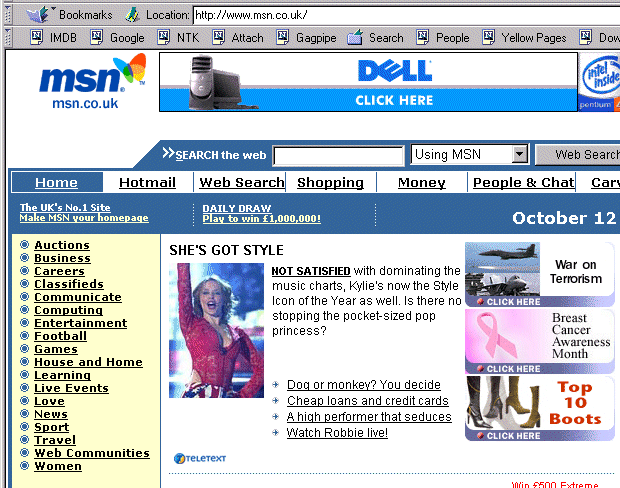Focus the search the web text field
Image resolution: width=620 pixels, height=488 pixels.
pyautogui.click(x=338, y=155)
